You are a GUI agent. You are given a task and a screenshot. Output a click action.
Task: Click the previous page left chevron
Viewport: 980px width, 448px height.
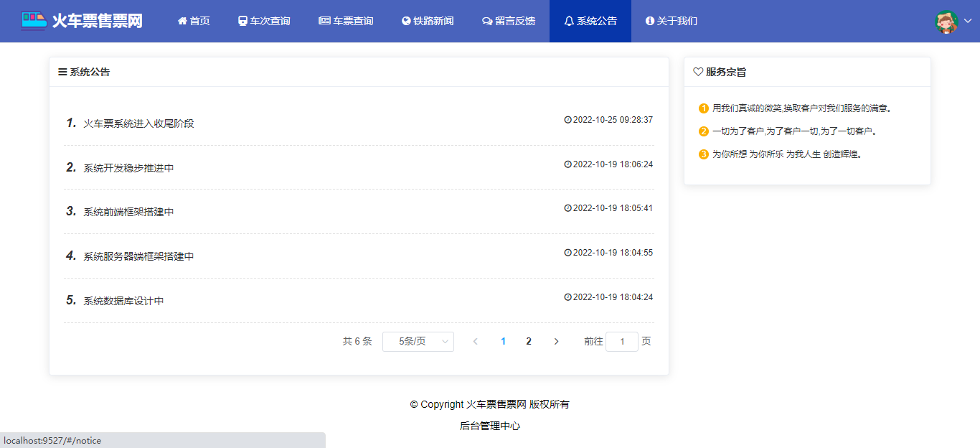pos(475,342)
